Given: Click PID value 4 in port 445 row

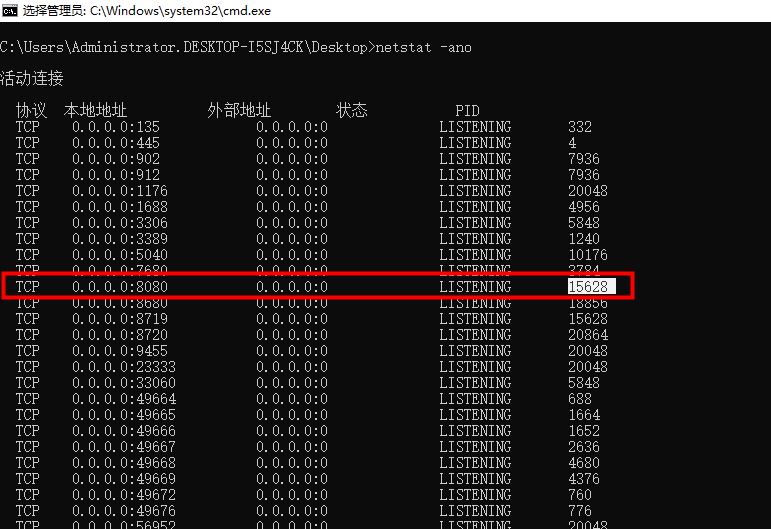Looking at the screenshot, I should [572, 143].
